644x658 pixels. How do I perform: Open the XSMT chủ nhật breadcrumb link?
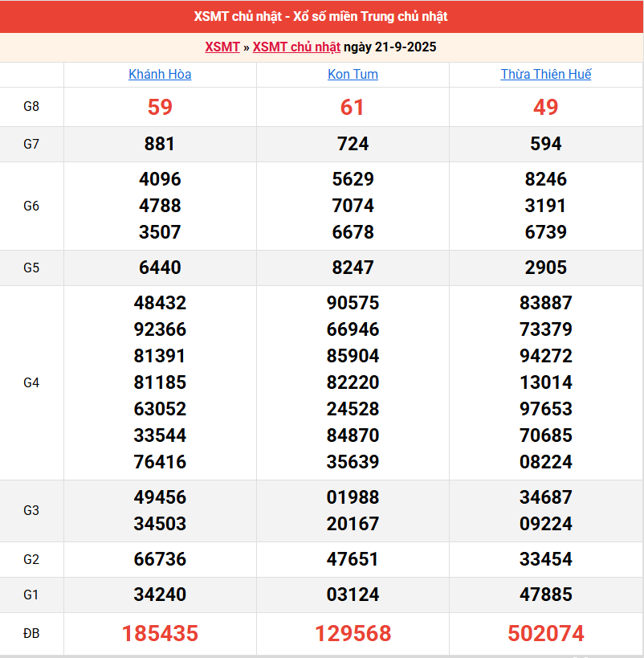click(x=296, y=47)
